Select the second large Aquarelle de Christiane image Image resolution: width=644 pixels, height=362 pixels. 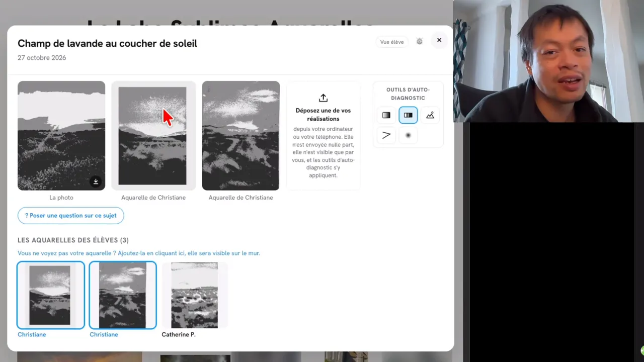240,136
